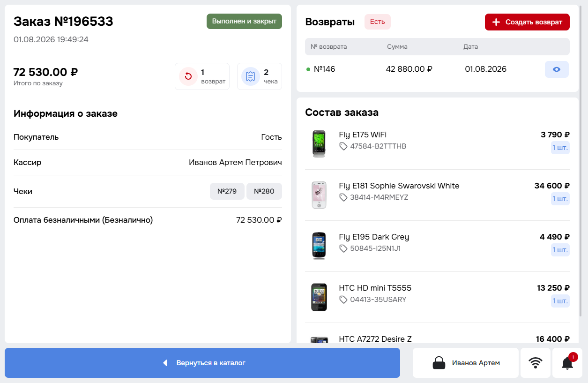
Task: Click the order total 72 530.00 ₽ heading
Action: [x=45, y=72]
